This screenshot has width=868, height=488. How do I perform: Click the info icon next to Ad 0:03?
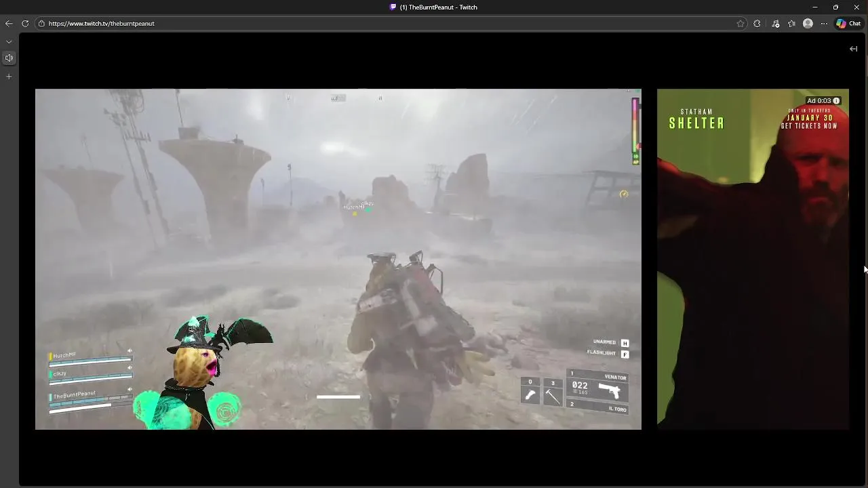[836, 100]
